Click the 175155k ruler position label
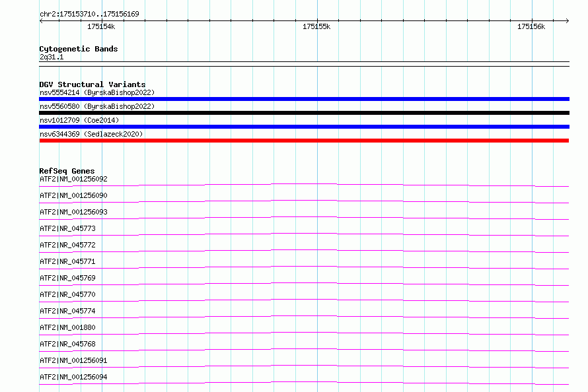Screen dimensions: 588x392 [x=316, y=26]
